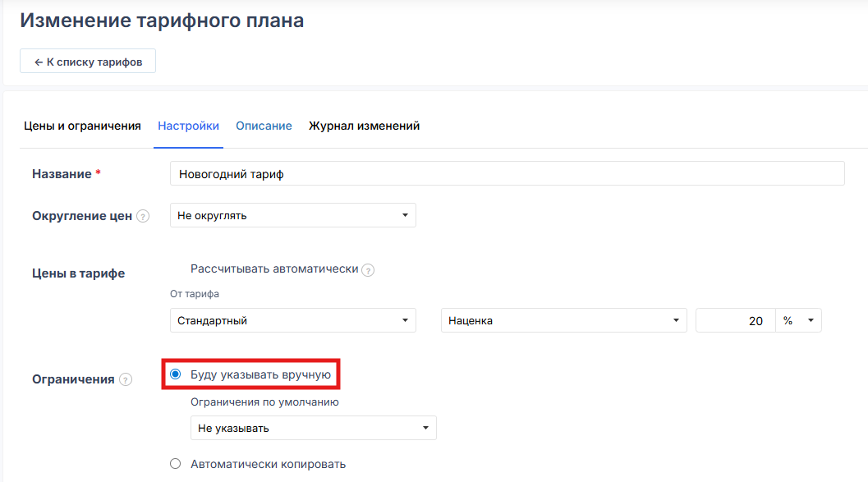Click the 'К списку тарифов' button
Viewport: 868px width, 482px height.
[88, 62]
